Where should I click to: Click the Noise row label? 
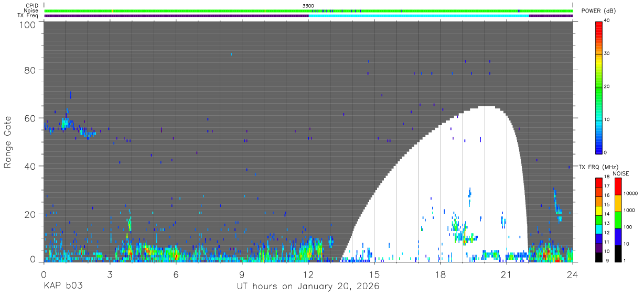[x=32, y=10]
